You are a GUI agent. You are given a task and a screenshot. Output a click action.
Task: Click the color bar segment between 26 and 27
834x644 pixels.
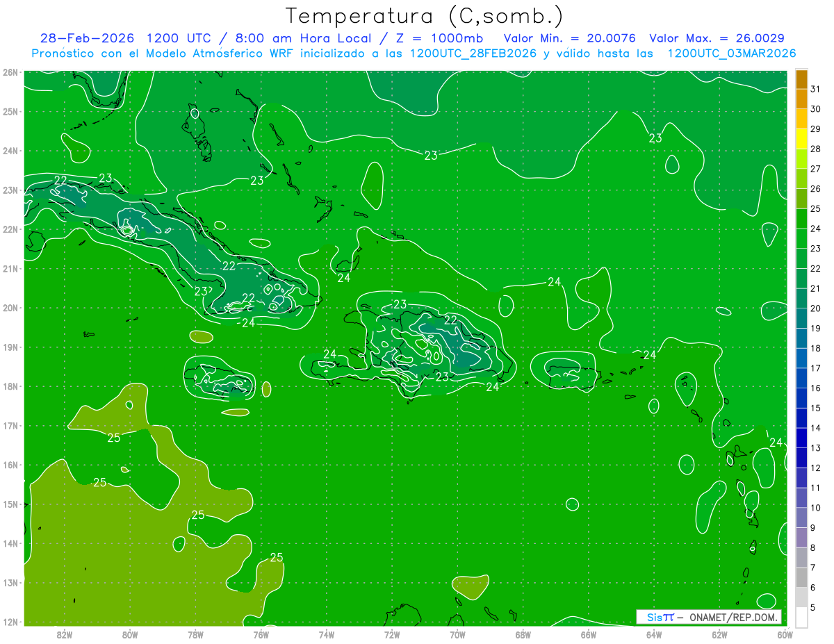(x=801, y=179)
